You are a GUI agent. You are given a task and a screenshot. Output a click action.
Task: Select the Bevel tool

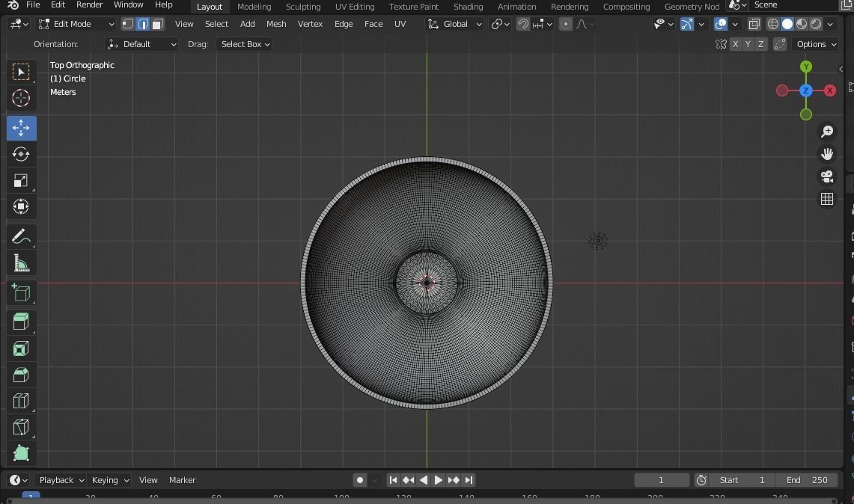coord(21,375)
